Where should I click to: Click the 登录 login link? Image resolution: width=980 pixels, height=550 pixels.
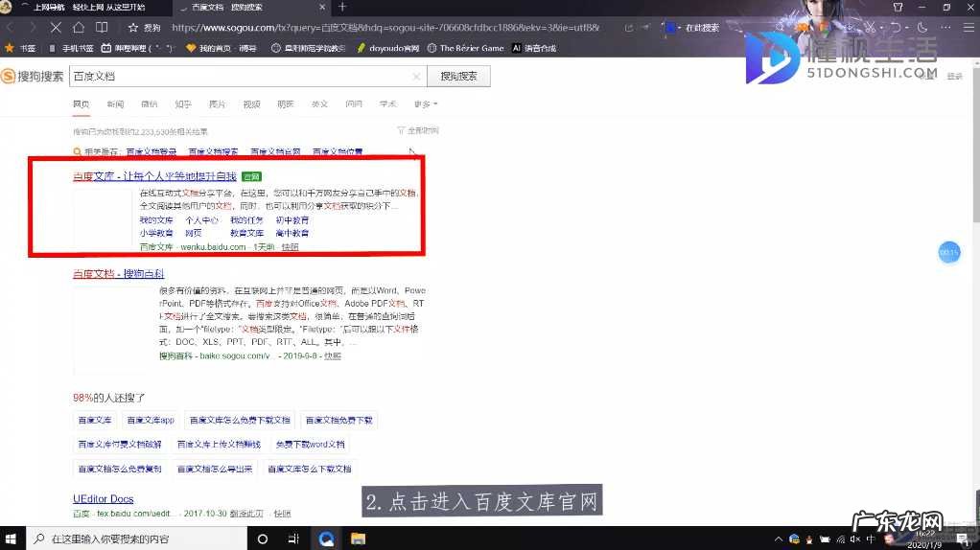coord(954,76)
